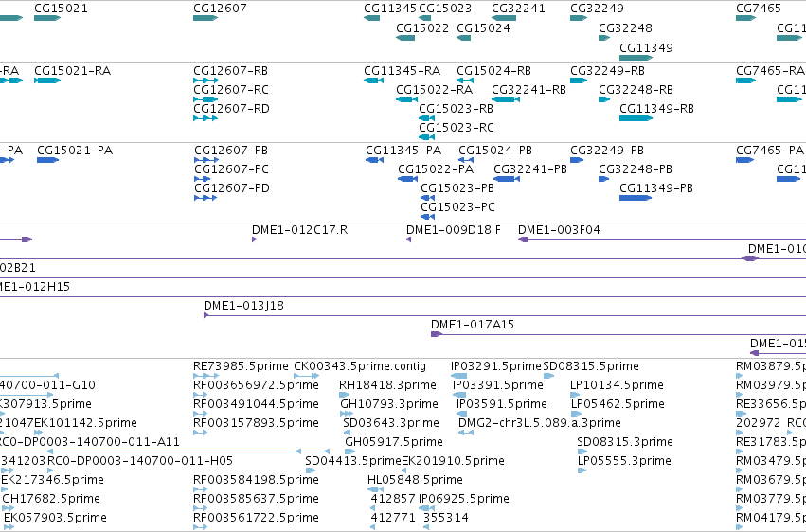Select the CG7465-RA transcript label
This screenshot has width=806, height=532.
click(x=770, y=70)
